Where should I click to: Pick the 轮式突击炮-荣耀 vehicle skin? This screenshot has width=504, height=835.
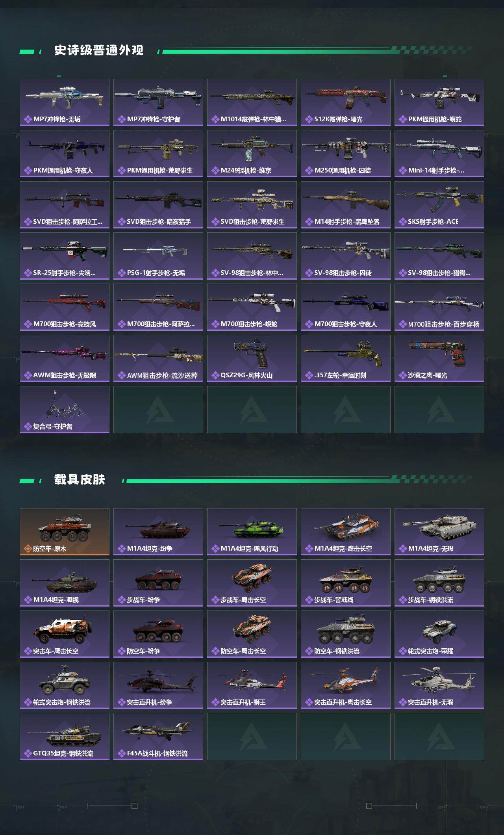[x=439, y=634]
